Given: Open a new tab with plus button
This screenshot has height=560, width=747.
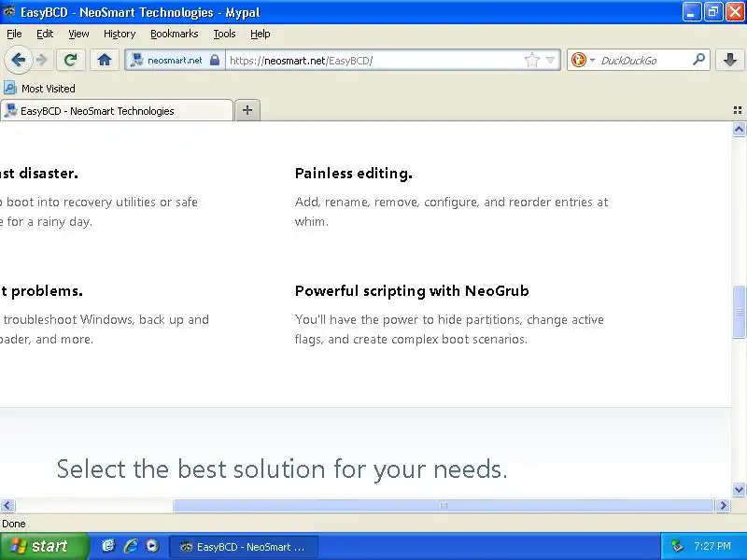Looking at the screenshot, I should (x=247, y=110).
